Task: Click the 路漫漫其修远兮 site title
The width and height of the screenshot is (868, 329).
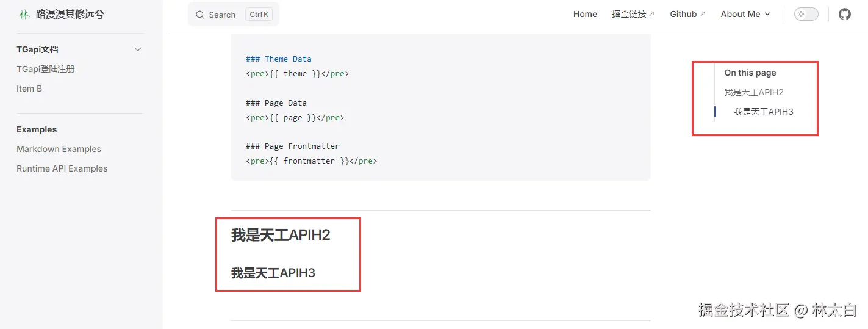Action: (x=70, y=14)
